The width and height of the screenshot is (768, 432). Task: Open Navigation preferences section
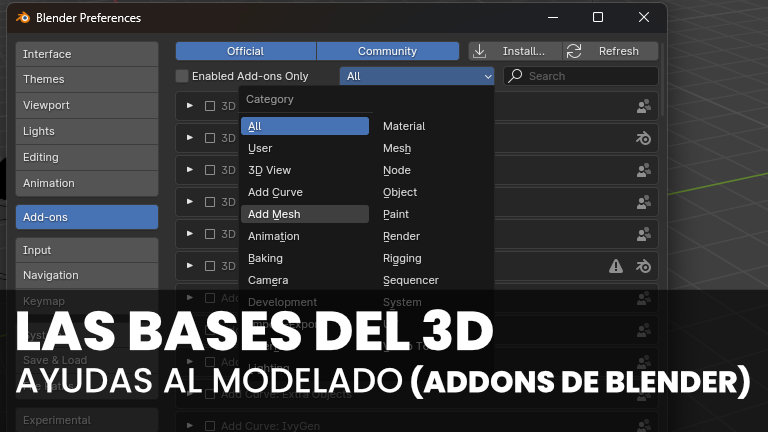pos(87,275)
